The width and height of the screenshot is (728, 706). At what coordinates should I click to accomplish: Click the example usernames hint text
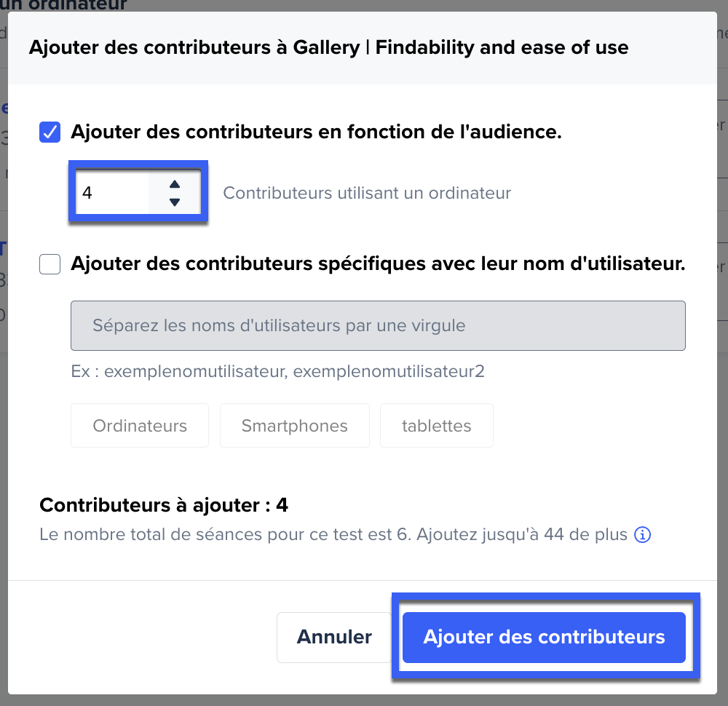pos(277,371)
